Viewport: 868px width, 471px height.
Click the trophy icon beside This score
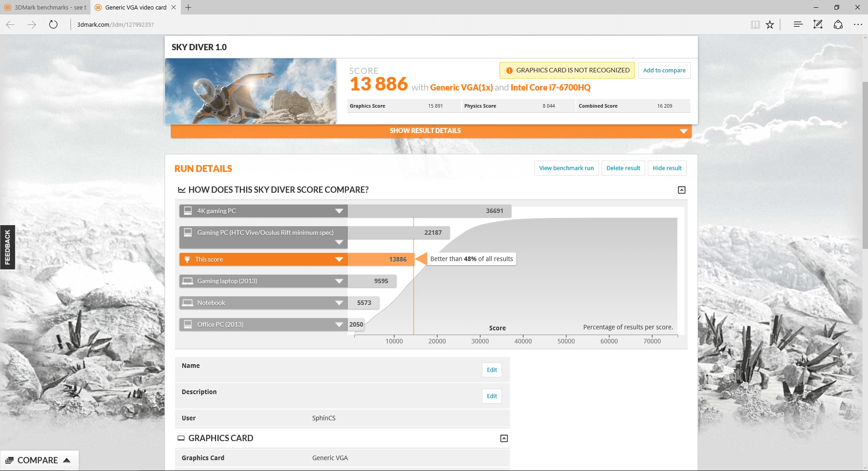pos(187,259)
